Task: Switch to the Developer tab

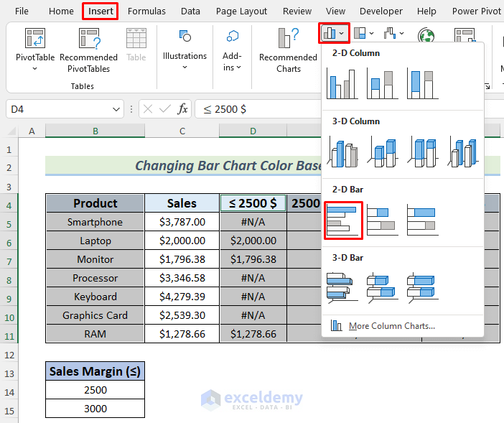Action: (x=381, y=11)
